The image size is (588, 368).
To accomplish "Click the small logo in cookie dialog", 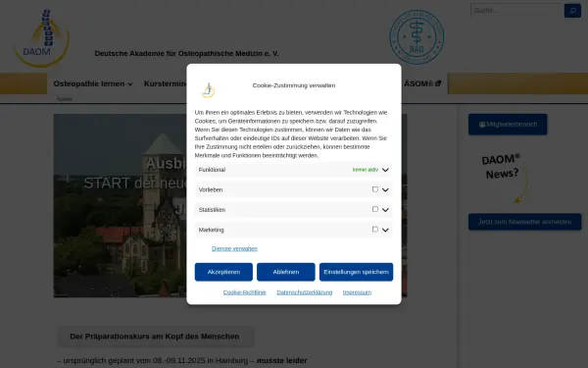I will tap(208, 90).
